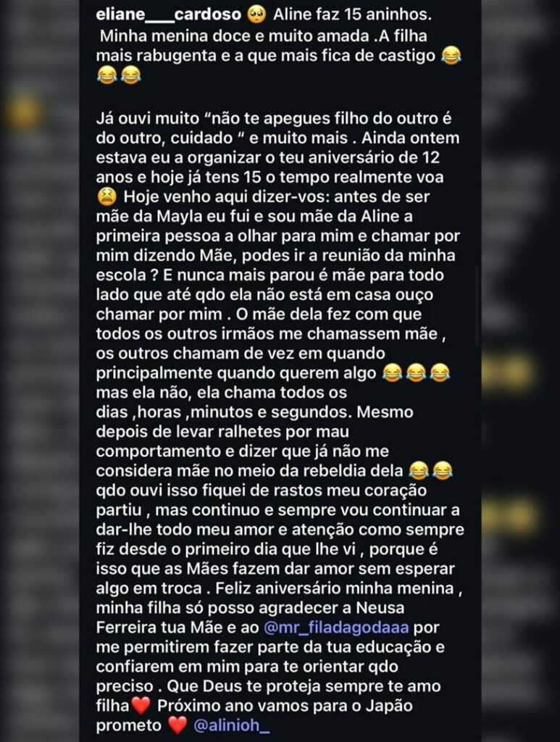560x742 pixels.
Task: Click the last laughing emoji after 'querem algo'
Action: point(440,373)
